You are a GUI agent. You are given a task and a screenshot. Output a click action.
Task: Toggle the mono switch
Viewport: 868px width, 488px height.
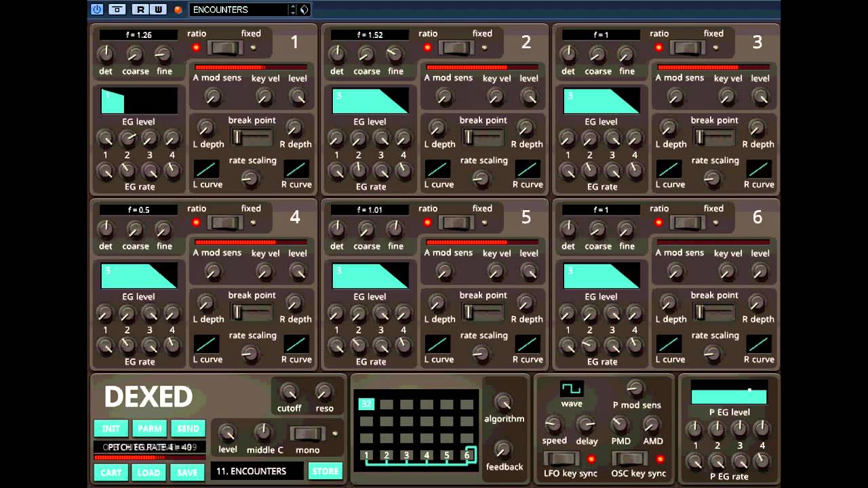tap(307, 433)
